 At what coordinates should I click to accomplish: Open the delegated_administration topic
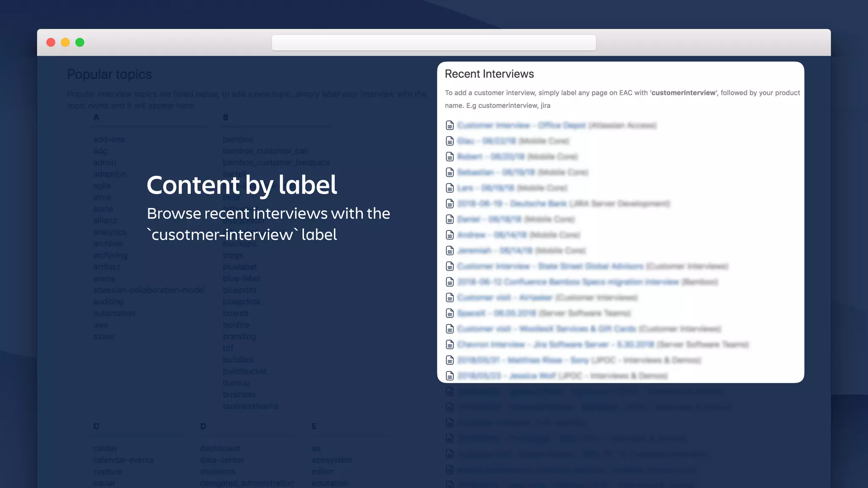point(247,483)
